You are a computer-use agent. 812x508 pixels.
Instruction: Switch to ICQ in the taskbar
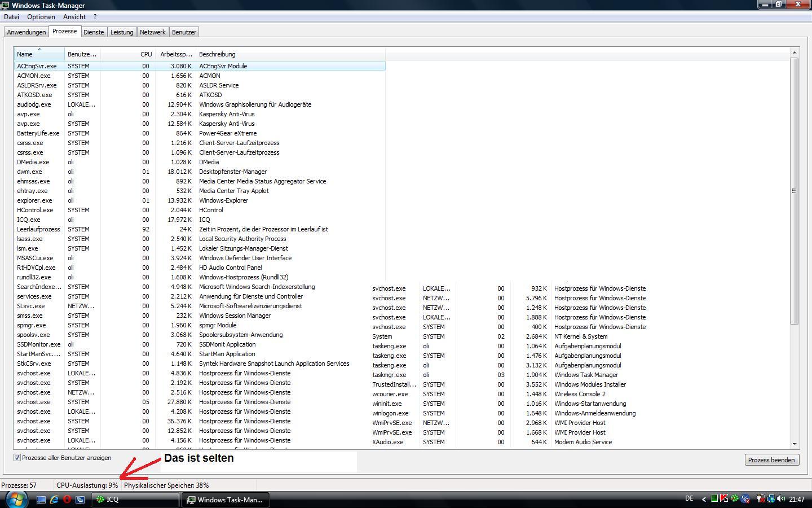135,500
